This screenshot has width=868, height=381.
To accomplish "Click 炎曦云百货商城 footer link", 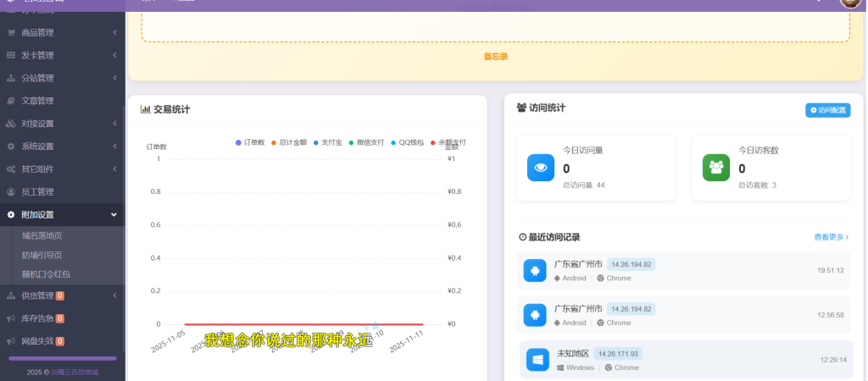I will (x=75, y=373).
